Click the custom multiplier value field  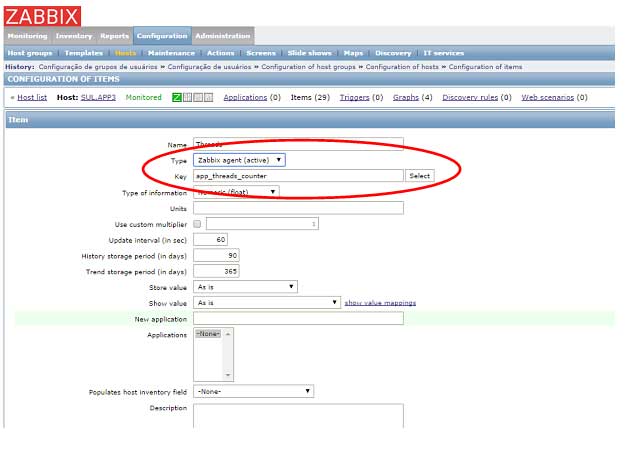click(x=262, y=224)
